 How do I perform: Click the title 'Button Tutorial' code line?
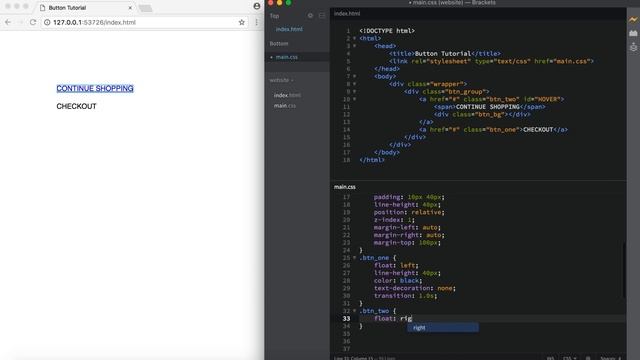pos(444,53)
